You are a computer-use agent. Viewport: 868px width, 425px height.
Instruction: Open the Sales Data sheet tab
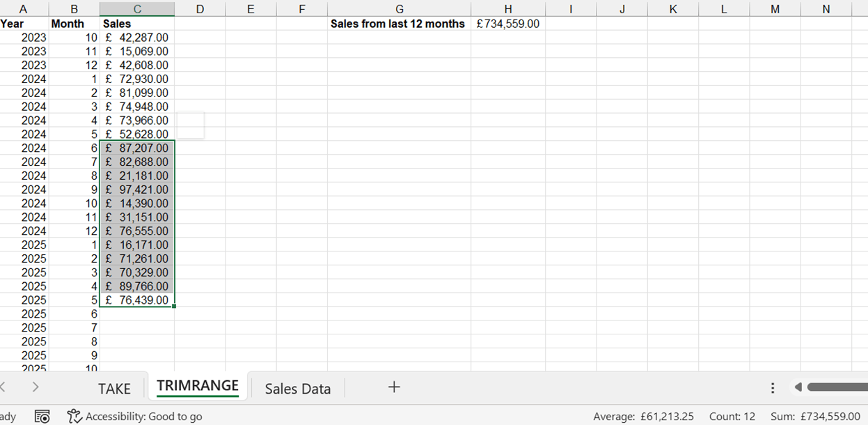coord(297,388)
